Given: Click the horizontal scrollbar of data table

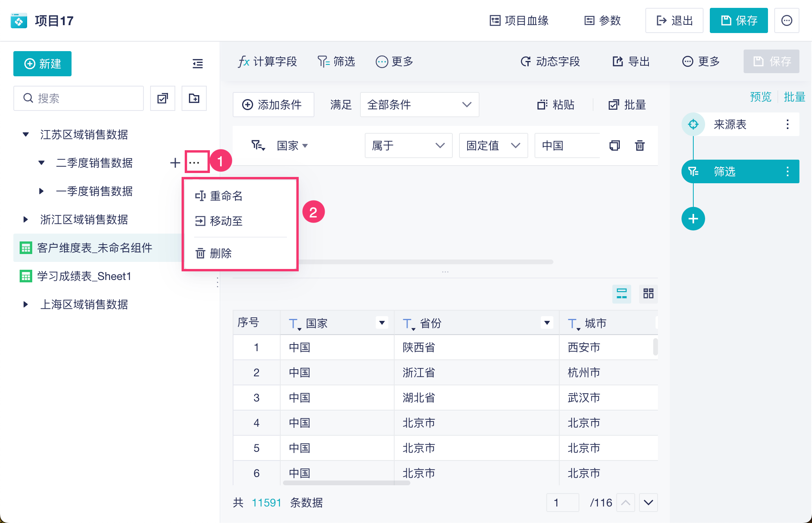Looking at the screenshot, I should 346,482.
